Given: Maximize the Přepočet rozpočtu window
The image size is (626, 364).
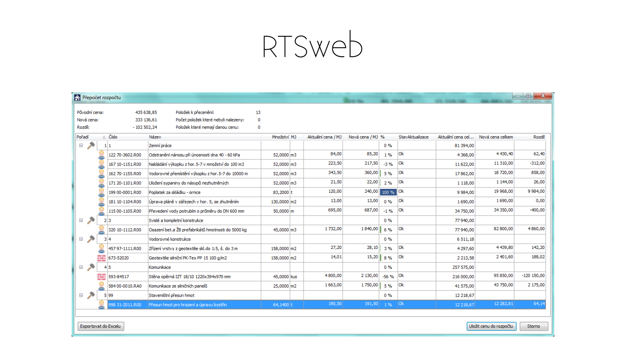Looking at the screenshot, I should point(528,96).
